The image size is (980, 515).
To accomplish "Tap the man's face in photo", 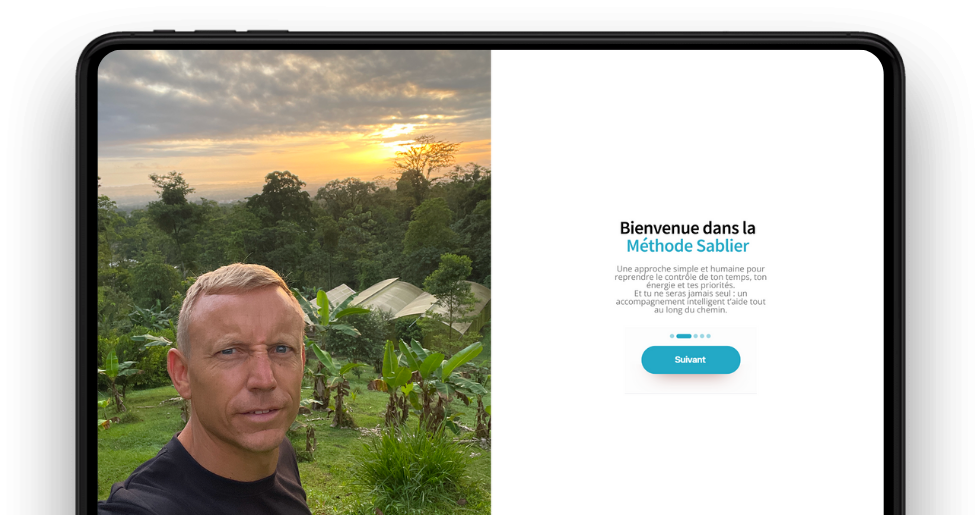I will coord(245,369).
